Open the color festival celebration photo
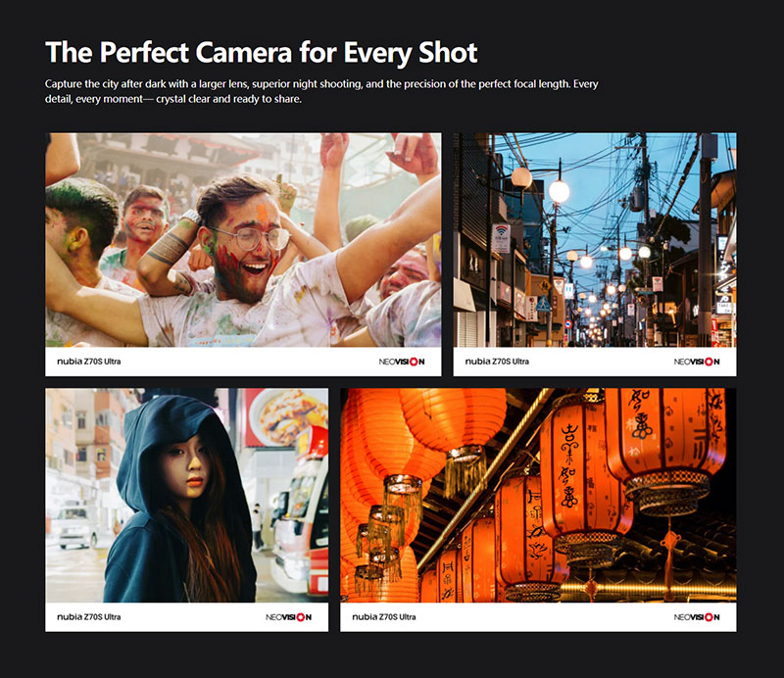Image resolution: width=784 pixels, height=678 pixels. pyautogui.click(x=243, y=240)
